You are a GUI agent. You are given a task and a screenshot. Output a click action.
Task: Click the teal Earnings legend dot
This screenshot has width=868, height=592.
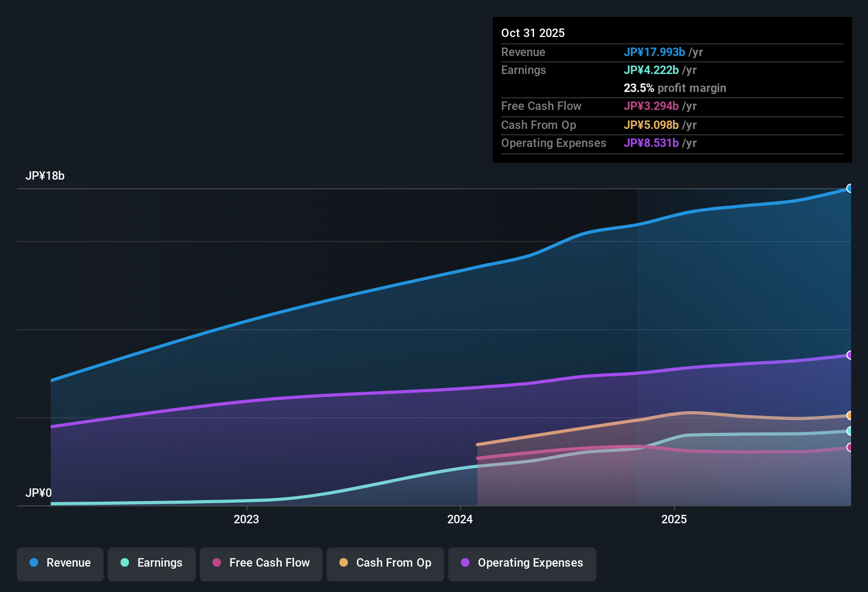click(125, 563)
